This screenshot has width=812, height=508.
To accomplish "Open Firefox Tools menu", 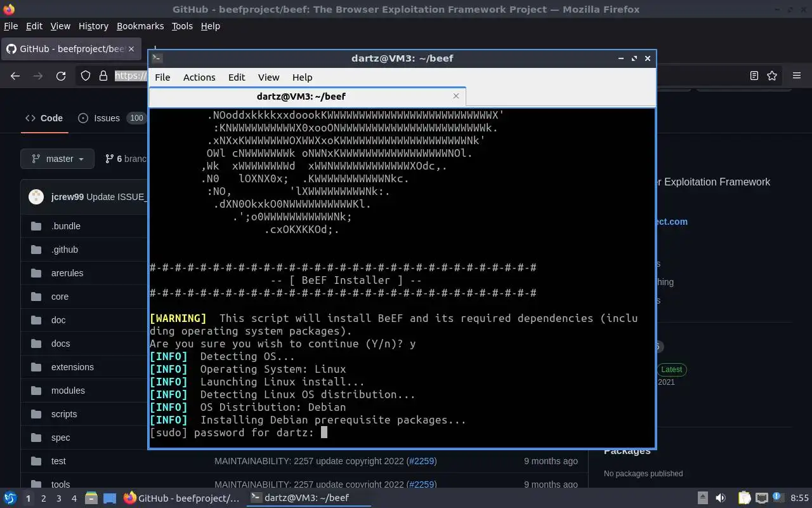I will coord(182,26).
